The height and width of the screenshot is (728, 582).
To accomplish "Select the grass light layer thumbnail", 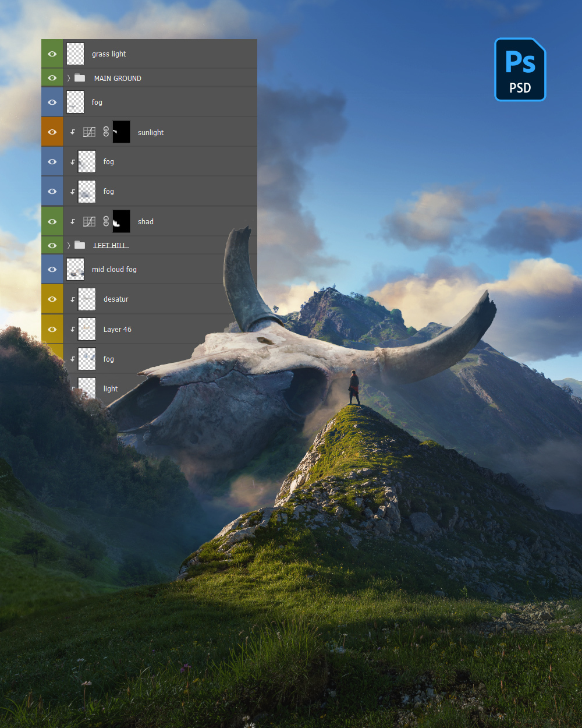I will tap(75, 54).
